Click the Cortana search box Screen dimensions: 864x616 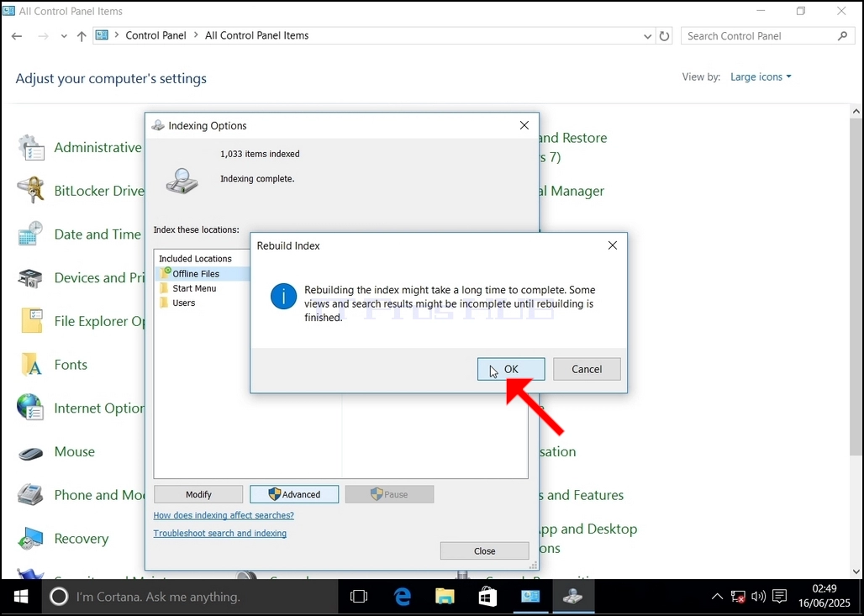190,597
